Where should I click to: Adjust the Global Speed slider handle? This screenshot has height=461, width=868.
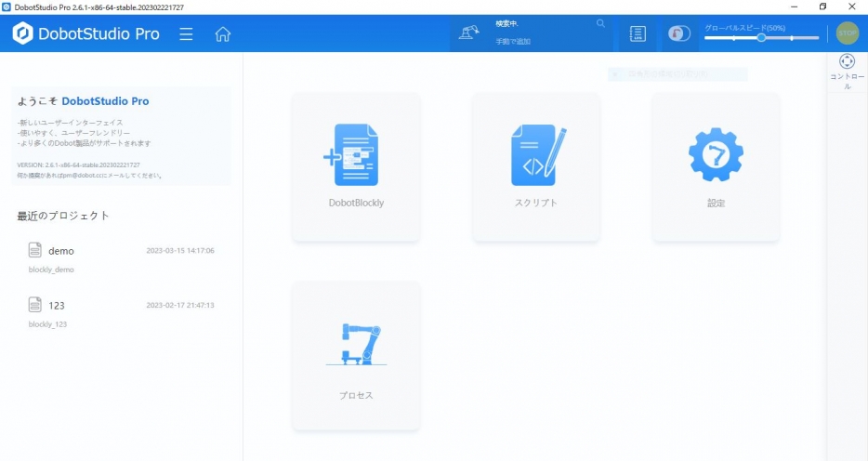[x=762, y=37]
